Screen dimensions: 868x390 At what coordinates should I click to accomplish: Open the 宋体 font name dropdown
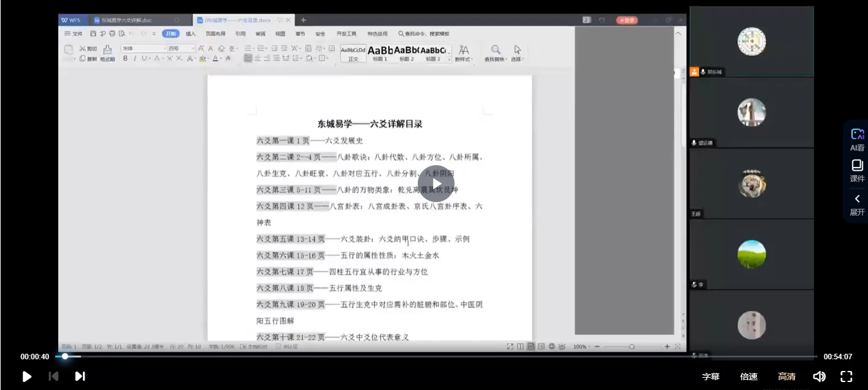144,48
